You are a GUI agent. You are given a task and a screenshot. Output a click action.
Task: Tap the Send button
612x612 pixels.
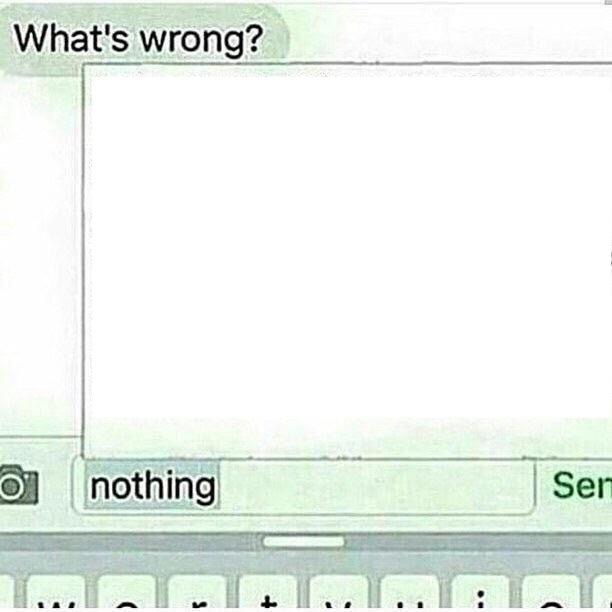pyautogui.click(x=582, y=485)
